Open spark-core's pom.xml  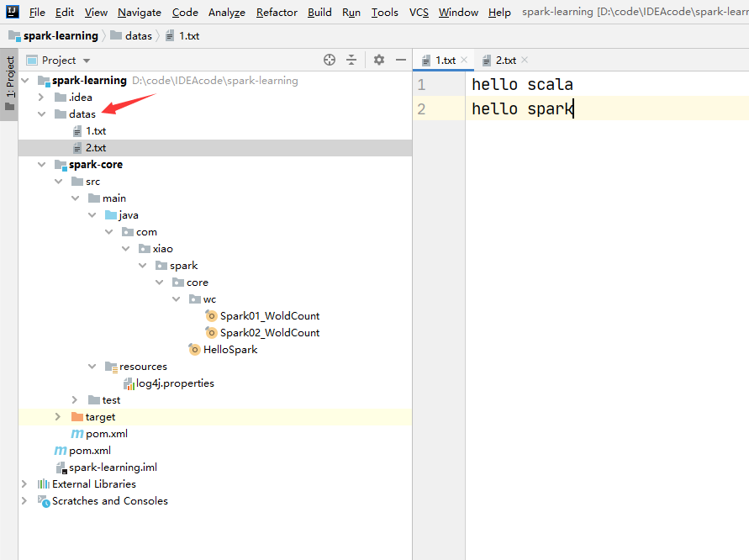point(107,433)
